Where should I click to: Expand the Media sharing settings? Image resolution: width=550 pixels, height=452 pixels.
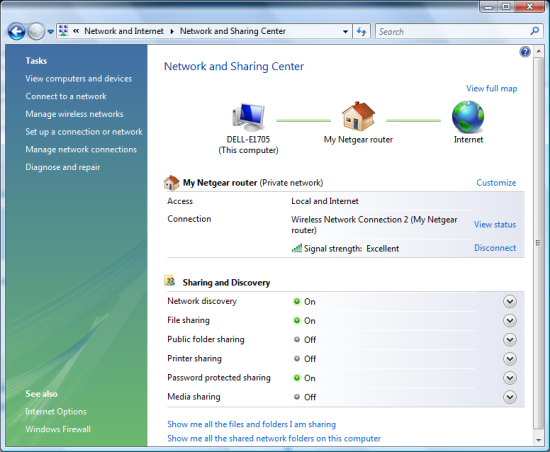(509, 397)
